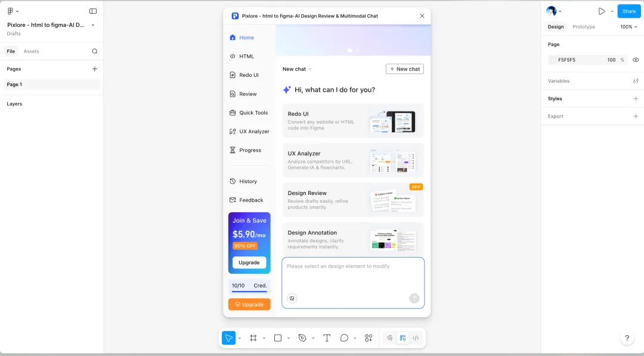Click the 10/10 credits progress bar
Screen dimensions: 644x356
(249, 292)
